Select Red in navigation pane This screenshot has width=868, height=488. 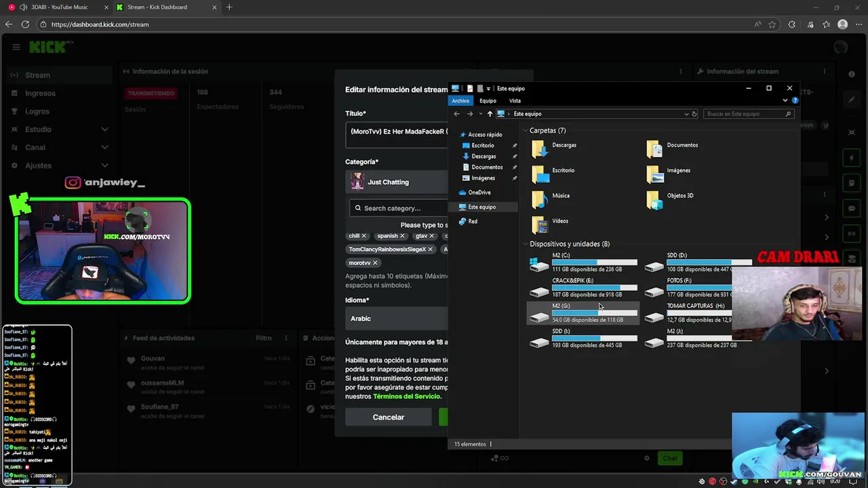pos(468,222)
